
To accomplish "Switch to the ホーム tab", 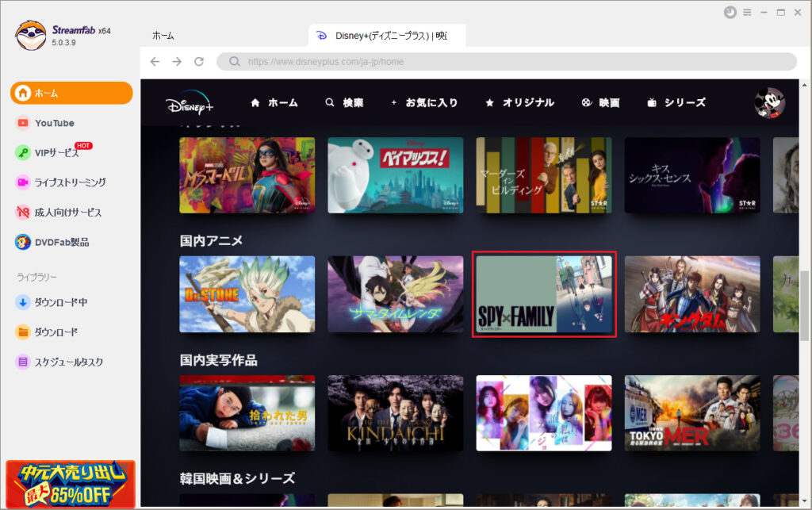I will (x=163, y=36).
